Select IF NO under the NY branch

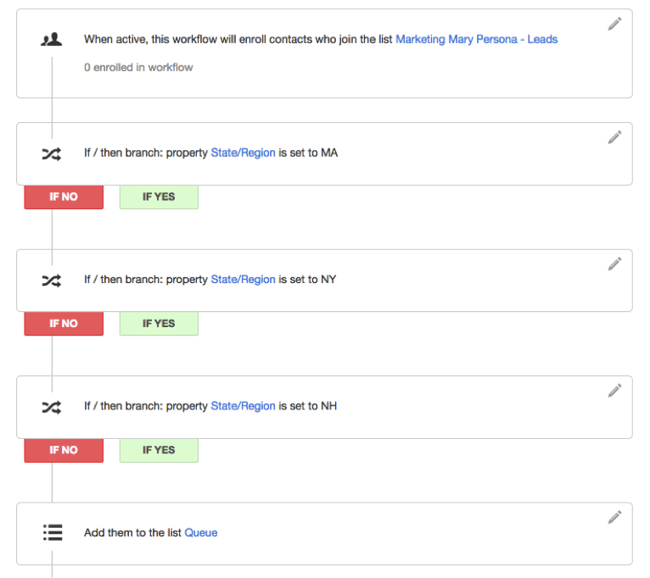pyautogui.click(x=63, y=324)
